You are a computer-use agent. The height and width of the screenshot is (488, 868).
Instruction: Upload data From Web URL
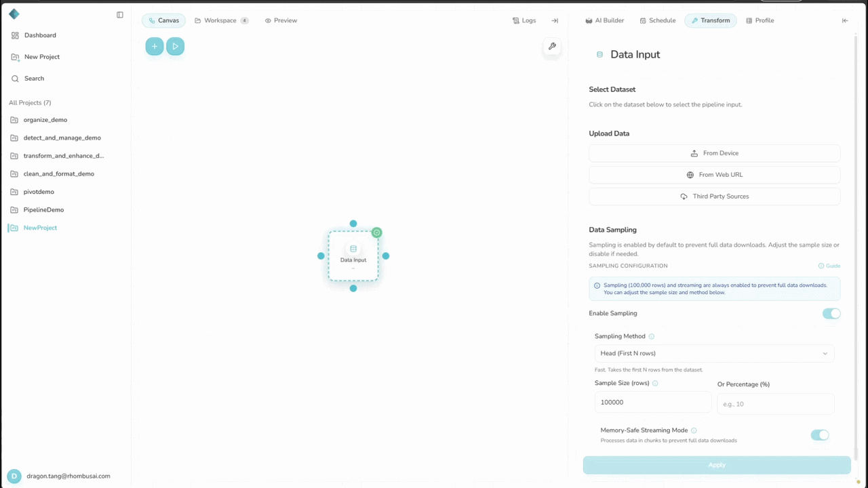click(x=714, y=175)
